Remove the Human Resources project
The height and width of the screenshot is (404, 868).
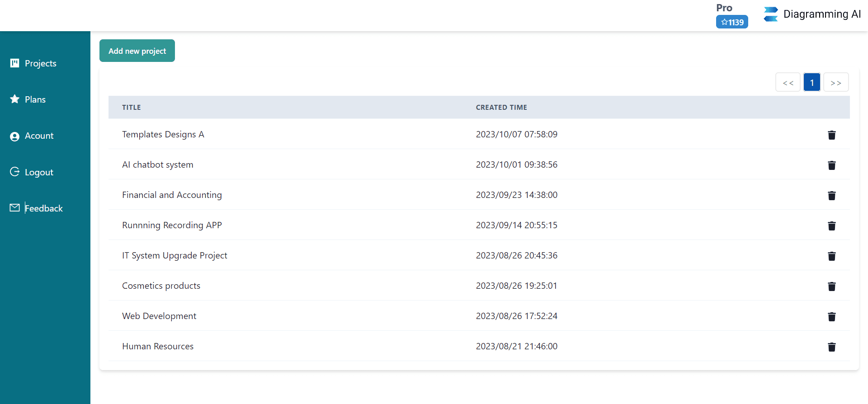pyautogui.click(x=831, y=347)
